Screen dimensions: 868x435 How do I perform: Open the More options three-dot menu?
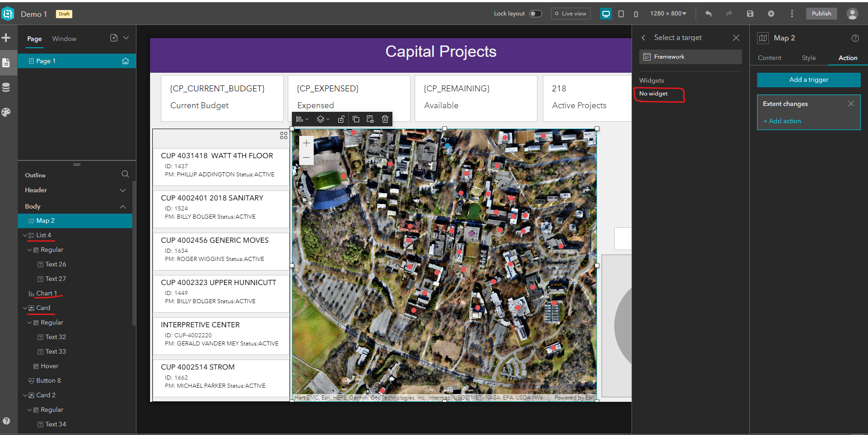click(x=792, y=14)
